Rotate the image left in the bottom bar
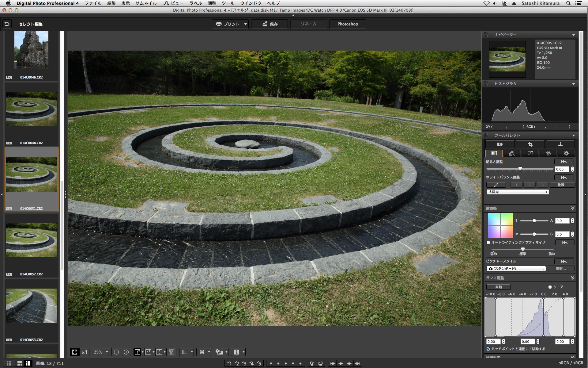Viewport: 588px width, 368px height. point(312,363)
